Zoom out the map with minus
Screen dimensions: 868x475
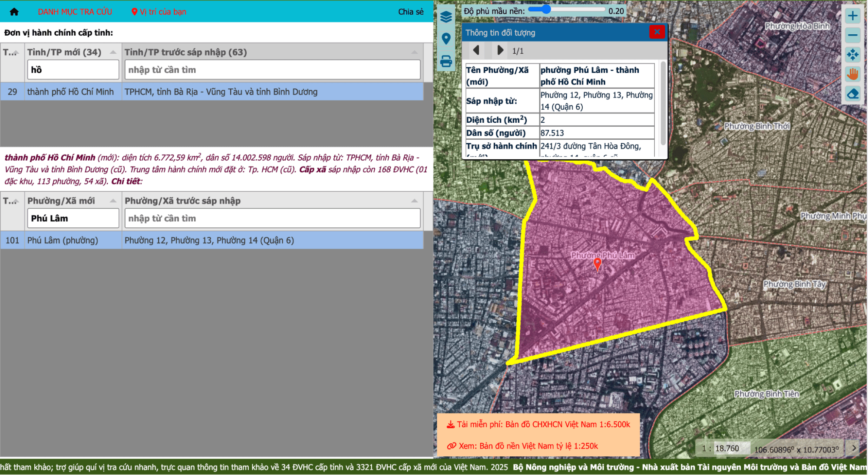[x=852, y=35]
